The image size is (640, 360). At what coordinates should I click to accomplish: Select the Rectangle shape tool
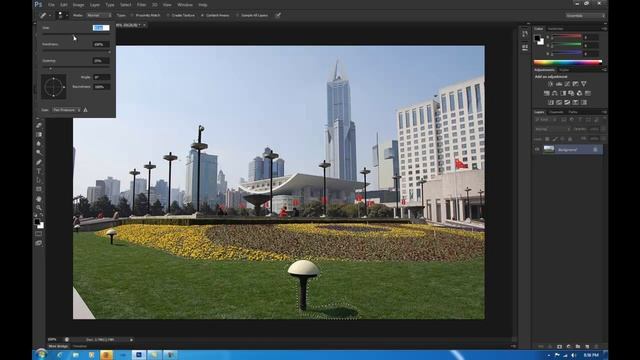[39, 189]
